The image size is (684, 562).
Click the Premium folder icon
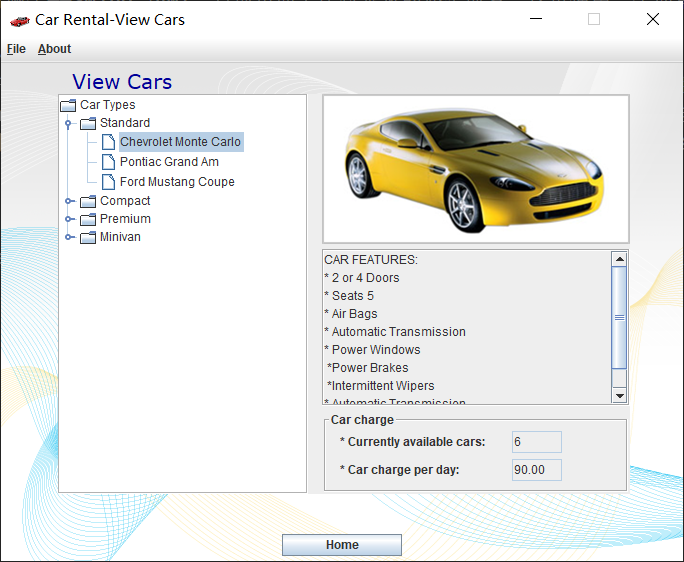pos(88,219)
